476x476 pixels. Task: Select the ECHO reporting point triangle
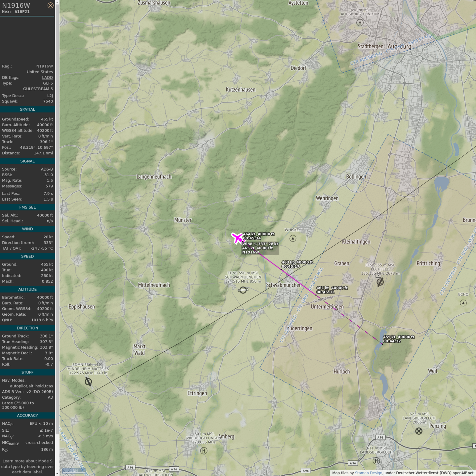point(463,303)
